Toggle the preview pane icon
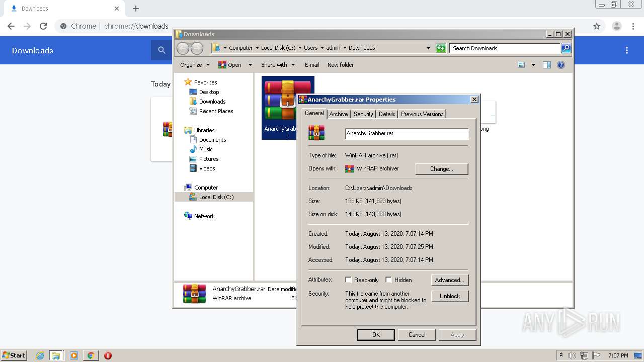The image size is (644, 362). [547, 65]
